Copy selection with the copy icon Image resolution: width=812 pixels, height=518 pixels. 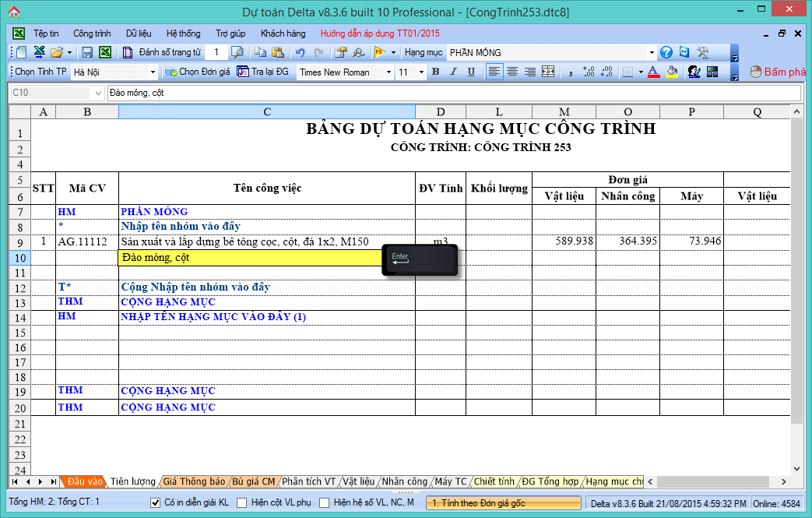coord(261,52)
